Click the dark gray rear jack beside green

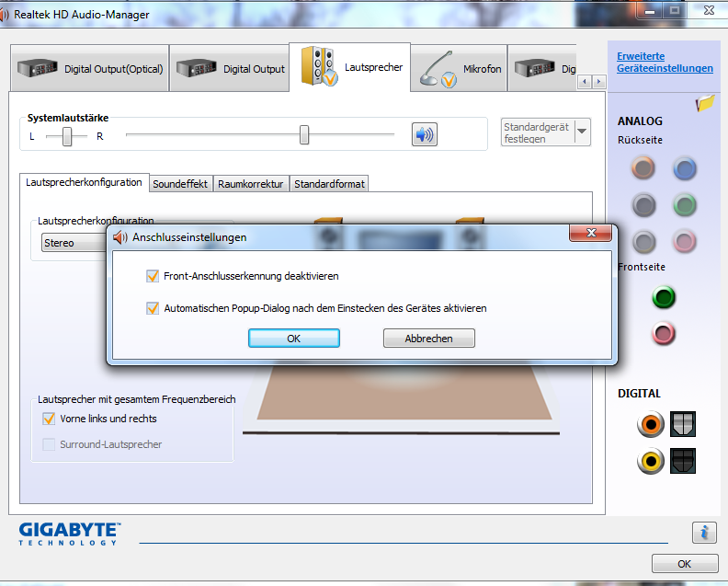(643, 205)
